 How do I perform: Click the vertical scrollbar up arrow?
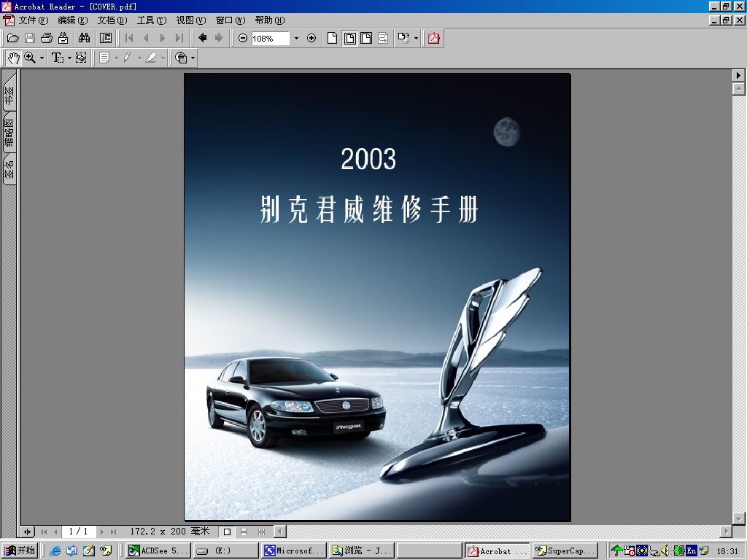(x=738, y=88)
